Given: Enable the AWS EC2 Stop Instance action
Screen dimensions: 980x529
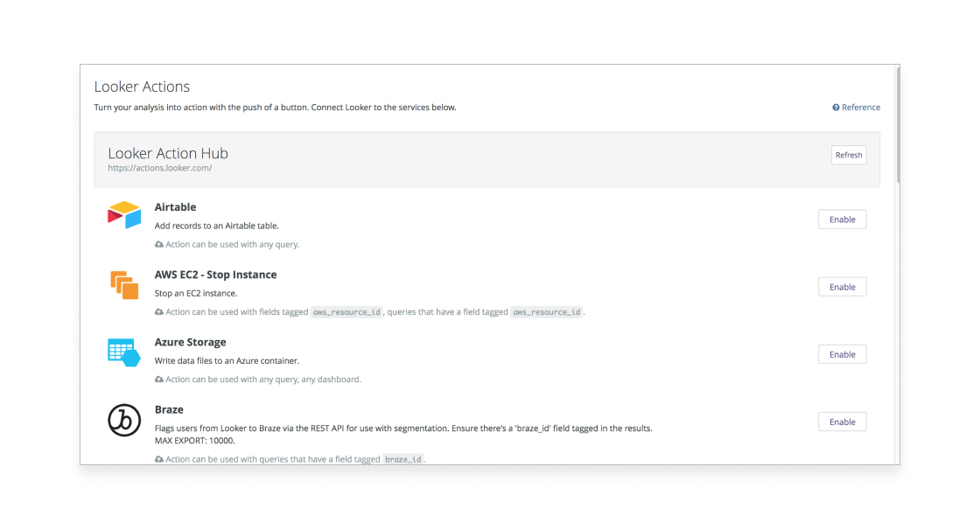Looking at the screenshot, I should tap(842, 287).
